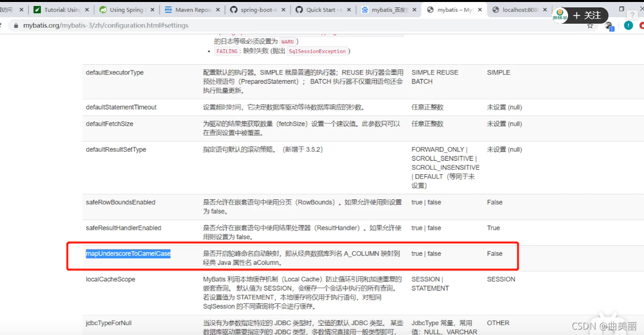Click the globe favicon on localhost tab
Image resolution: width=644 pixels, height=335 pixels.
pos(496,10)
